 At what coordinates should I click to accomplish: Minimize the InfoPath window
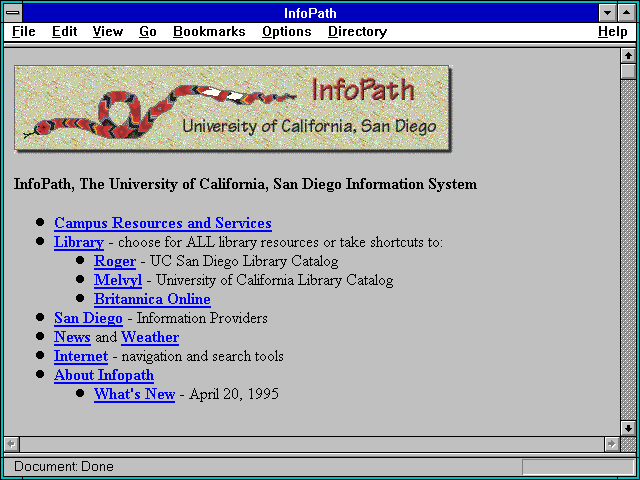pyautogui.click(x=607, y=13)
